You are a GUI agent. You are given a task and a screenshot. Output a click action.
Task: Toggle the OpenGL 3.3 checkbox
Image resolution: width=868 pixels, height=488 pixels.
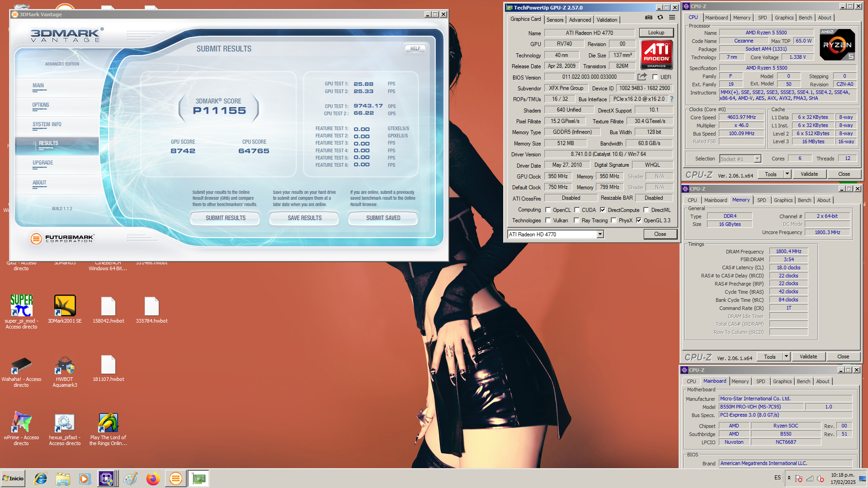pyautogui.click(x=639, y=221)
